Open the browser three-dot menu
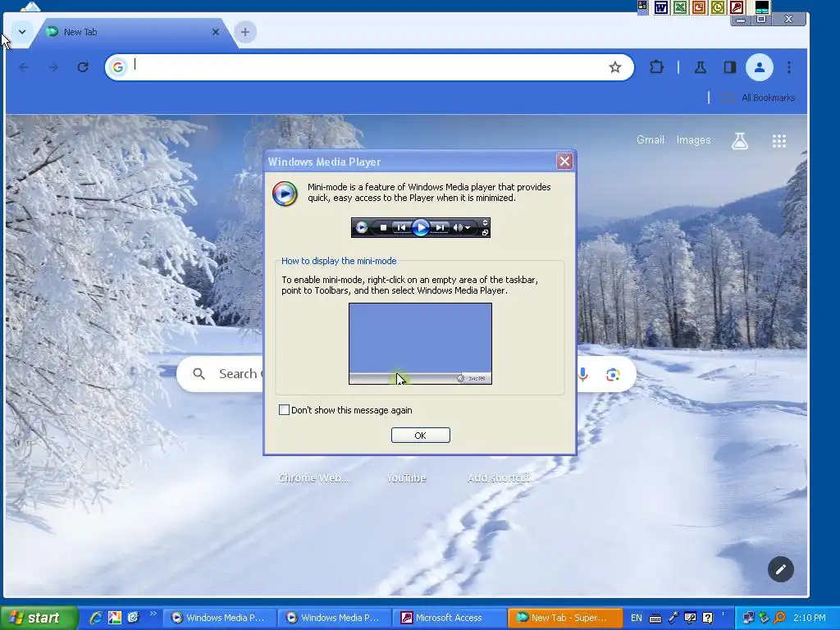This screenshot has width=840, height=630. tap(789, 67)
